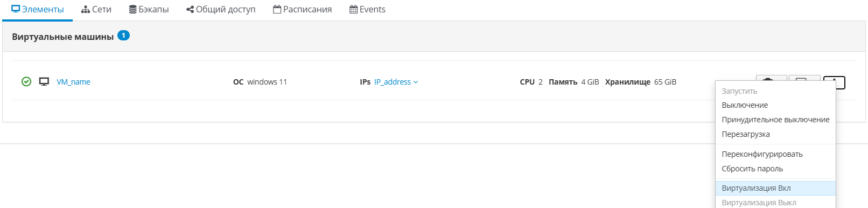868x208 pixels.
Task: Click the share icon on Общий доступ
Action: [x=190, y=10]
